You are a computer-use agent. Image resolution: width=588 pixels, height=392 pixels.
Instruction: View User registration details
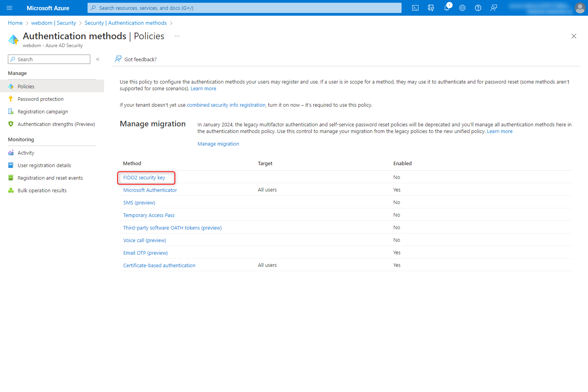pos(44,165)
